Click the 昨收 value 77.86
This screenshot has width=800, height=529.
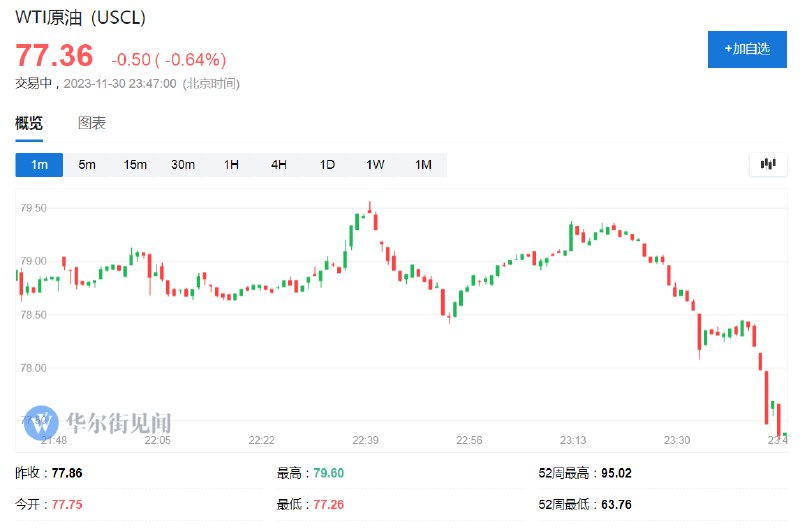tap(67, 473)
